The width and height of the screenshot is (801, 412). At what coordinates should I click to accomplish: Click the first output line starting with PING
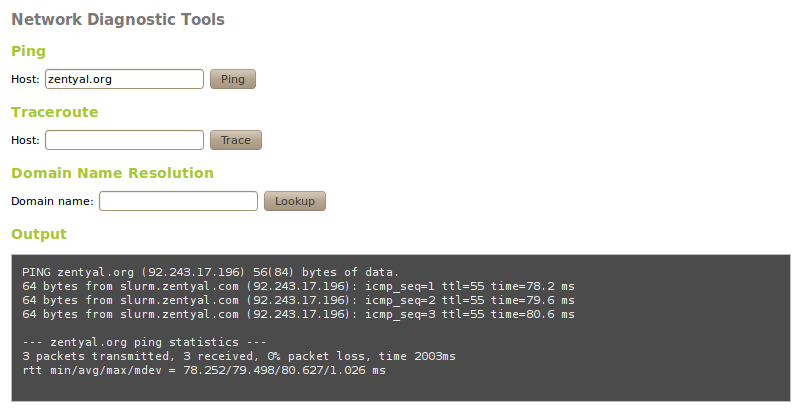click(x=210, y=272)
